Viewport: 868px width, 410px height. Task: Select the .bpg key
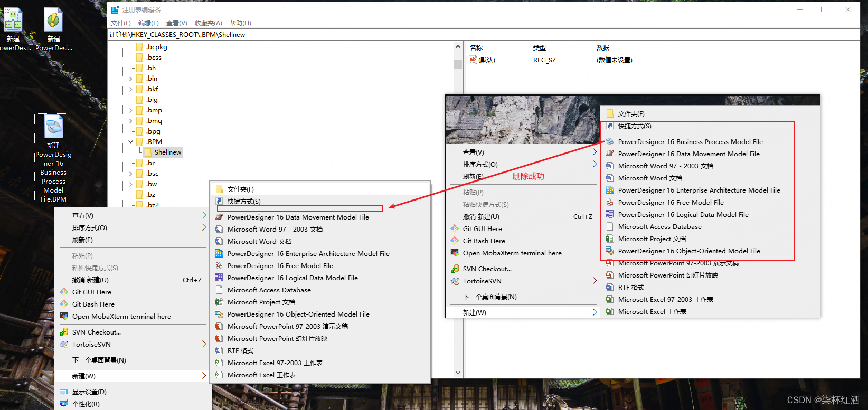(x=153, y=131)
